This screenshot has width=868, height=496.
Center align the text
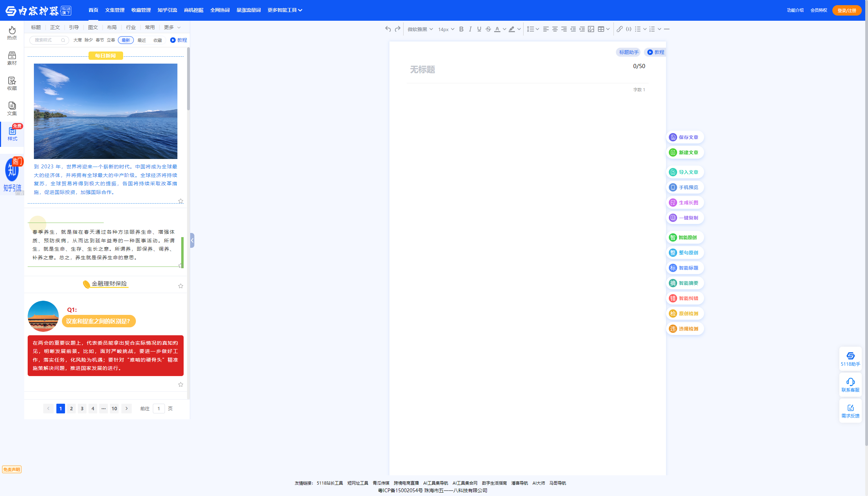click(x=555, y=29)
